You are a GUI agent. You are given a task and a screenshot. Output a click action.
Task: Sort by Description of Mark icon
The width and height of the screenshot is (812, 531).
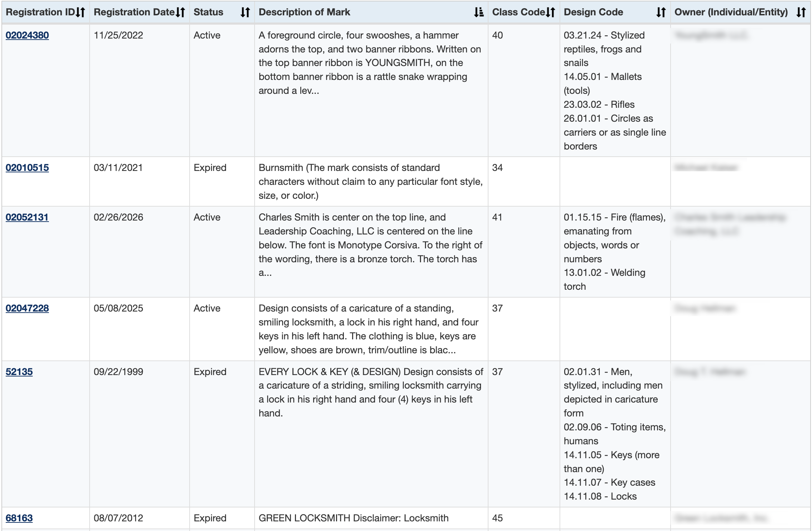pyautogui.click(x=478, y=12)
